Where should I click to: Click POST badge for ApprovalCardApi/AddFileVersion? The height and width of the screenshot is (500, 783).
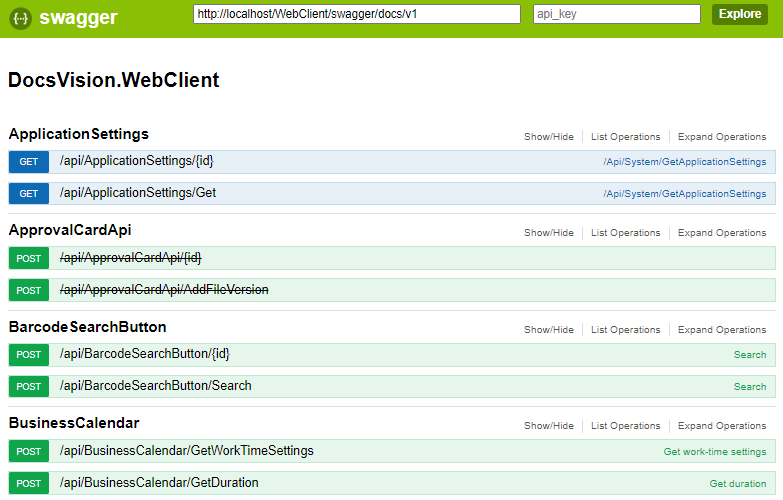(x=29, y=290)
